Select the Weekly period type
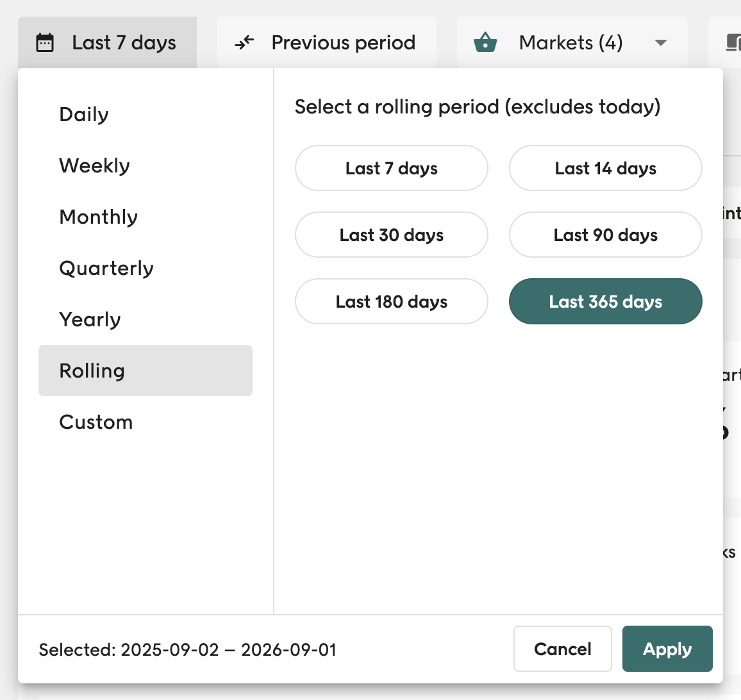Image resolution: width=741 pixels, height=700 pixels. click(x=146, y=165)
